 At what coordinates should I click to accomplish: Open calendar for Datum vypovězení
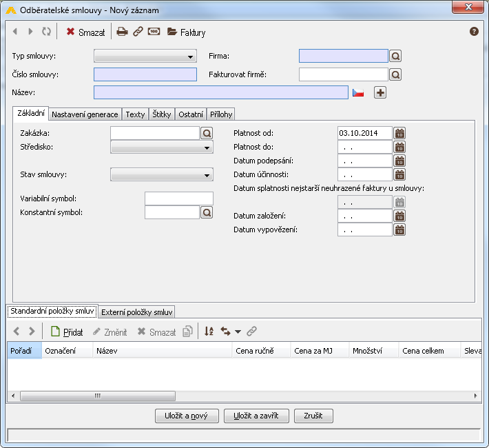click(399, 230)
